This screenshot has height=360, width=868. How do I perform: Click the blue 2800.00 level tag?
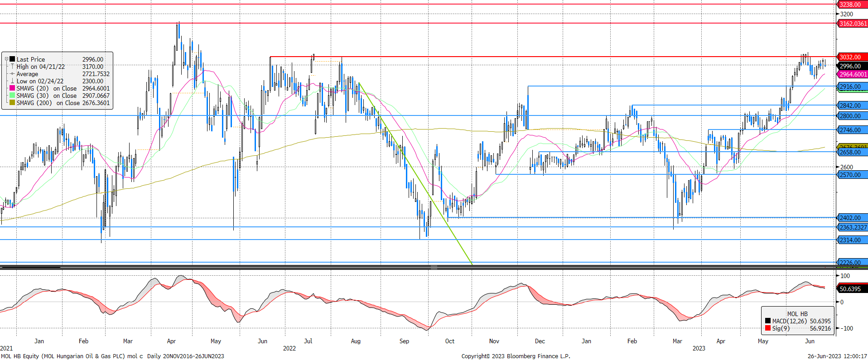852,116
